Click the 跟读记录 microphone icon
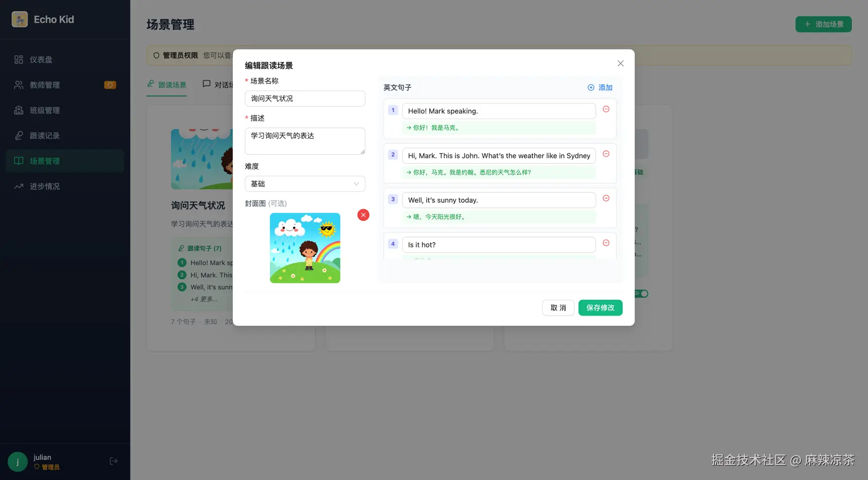 point(19,136)
